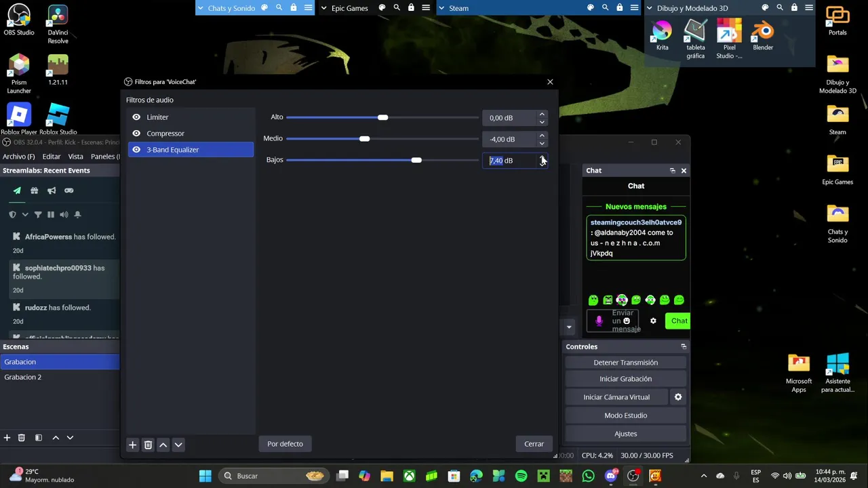The width and height of the screenshot is (868, 488).
Task: Open Streamlabs megaphone tab
Action: point(52,191)
